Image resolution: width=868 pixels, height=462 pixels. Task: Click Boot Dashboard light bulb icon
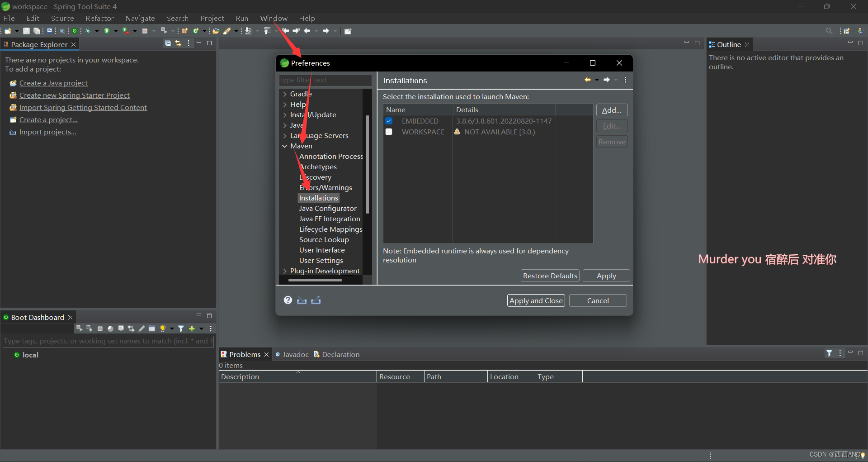click(x=163, y=329)
